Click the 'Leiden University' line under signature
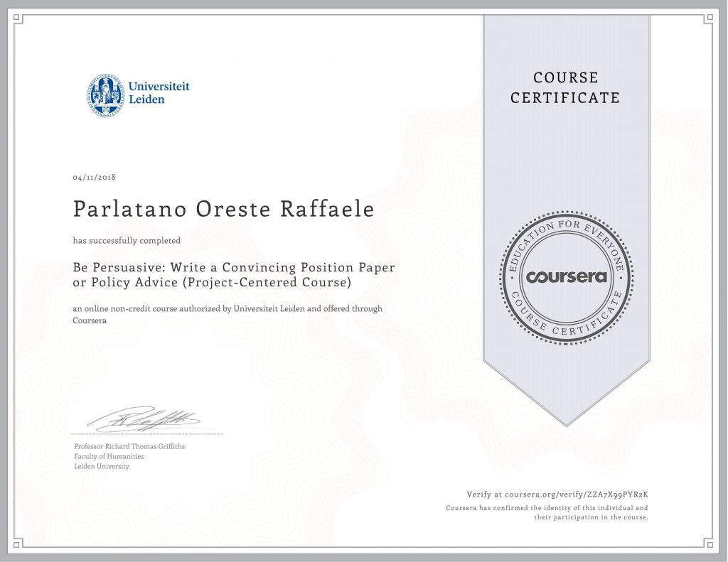Image resolution: width=728 pixels, height=562 pixels. tap(102, 466)
